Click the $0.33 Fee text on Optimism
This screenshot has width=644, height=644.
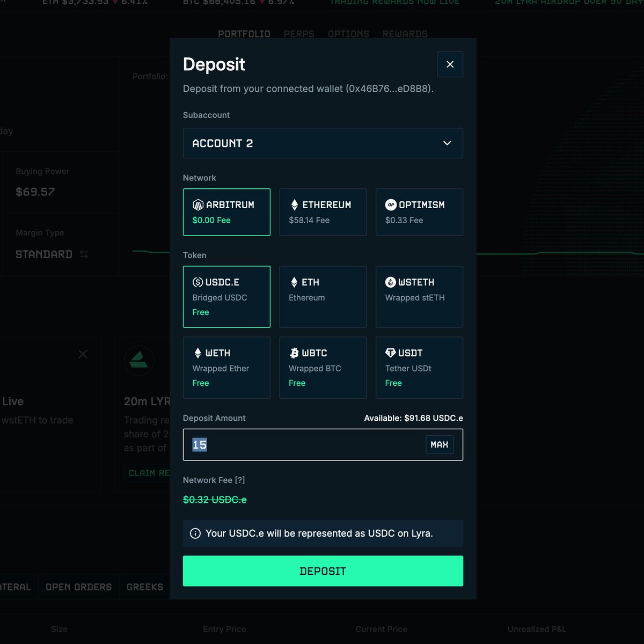point(404,220)
